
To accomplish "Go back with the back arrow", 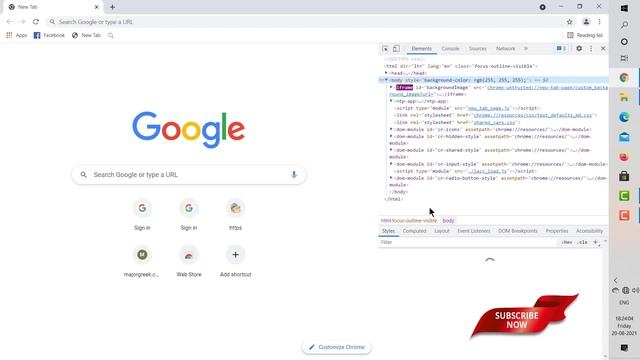I will (9, 22).
